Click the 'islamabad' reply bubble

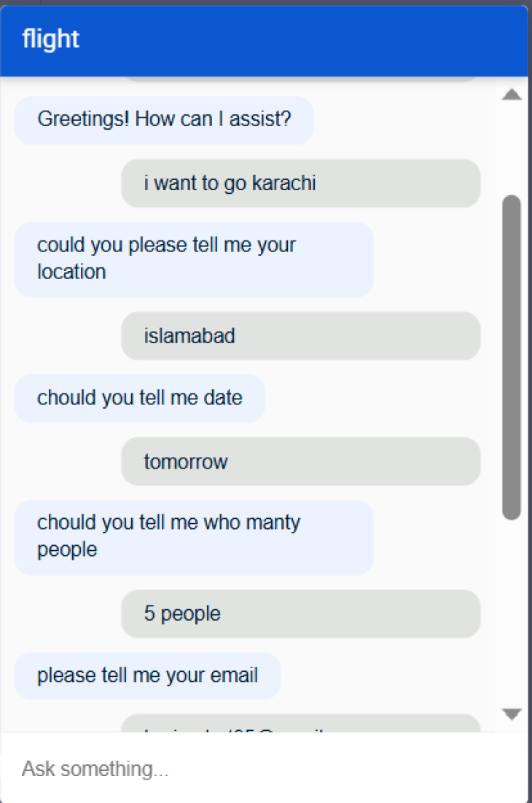coord(300,336)
